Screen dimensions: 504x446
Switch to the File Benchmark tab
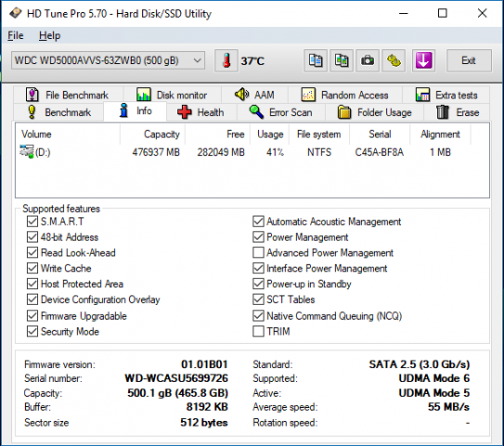click(68, 95)
